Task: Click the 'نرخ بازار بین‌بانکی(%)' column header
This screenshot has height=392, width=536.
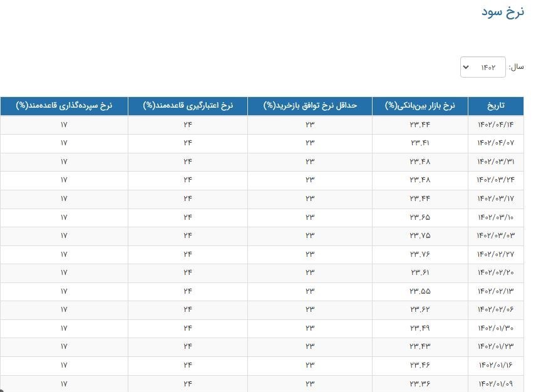Action: (424, 106)
